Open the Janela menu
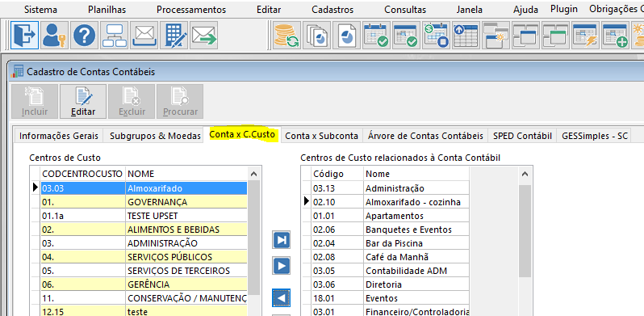This screenshot has width=644, height=316. (470, 10)
